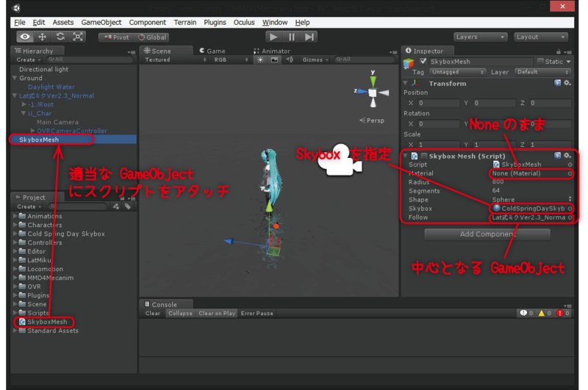Open the Assets menu

[x=63, y=23]
